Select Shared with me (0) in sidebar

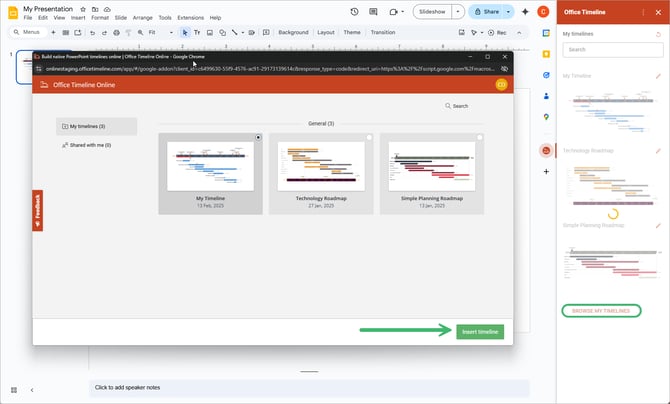(x=87, y=145)
